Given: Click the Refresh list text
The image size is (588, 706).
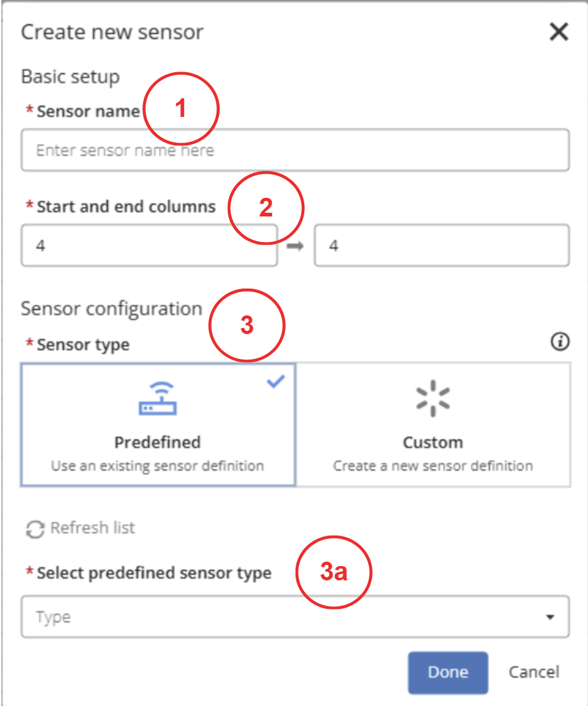Looking at the screenshot, I should [x=93, y=528].
